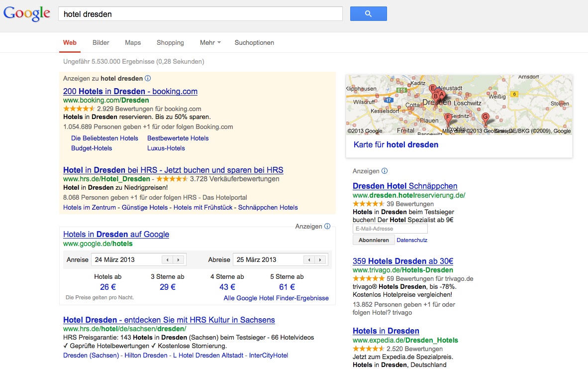Open 'Alle Google Hotel Finder-Ergebnisse' link
The image size is (588, 369).
click(276, 298)
